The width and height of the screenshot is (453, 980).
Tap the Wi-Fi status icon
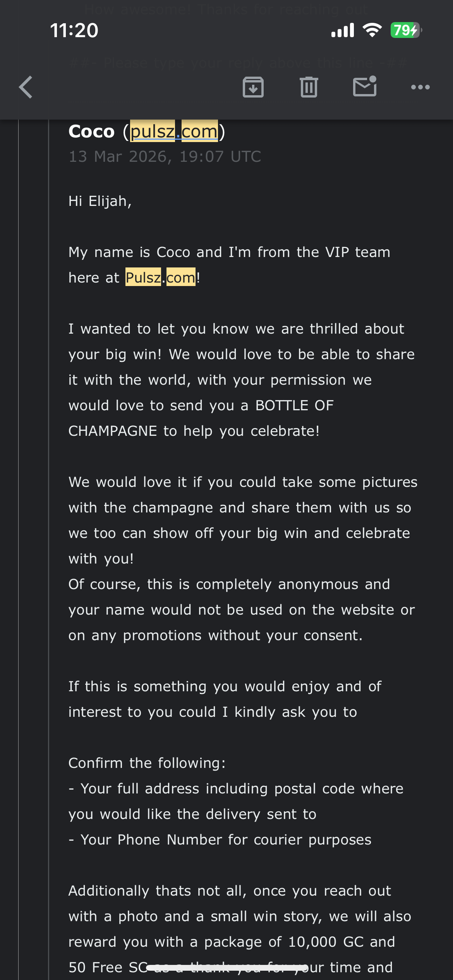(x=372, y=30)
